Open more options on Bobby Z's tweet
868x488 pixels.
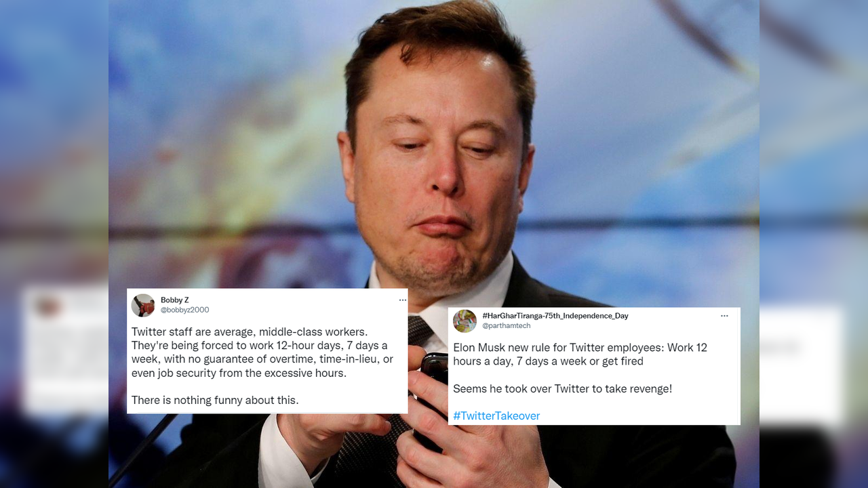pos(402,300)
